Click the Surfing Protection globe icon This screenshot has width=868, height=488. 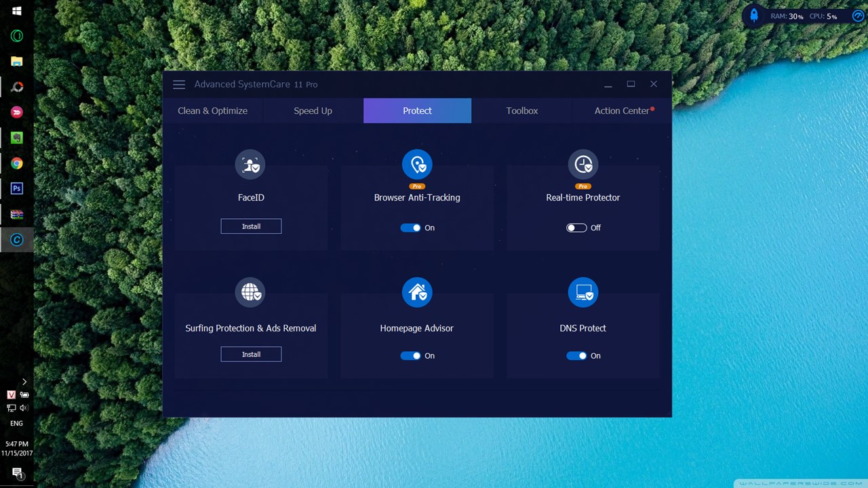[x=250, y=292]
